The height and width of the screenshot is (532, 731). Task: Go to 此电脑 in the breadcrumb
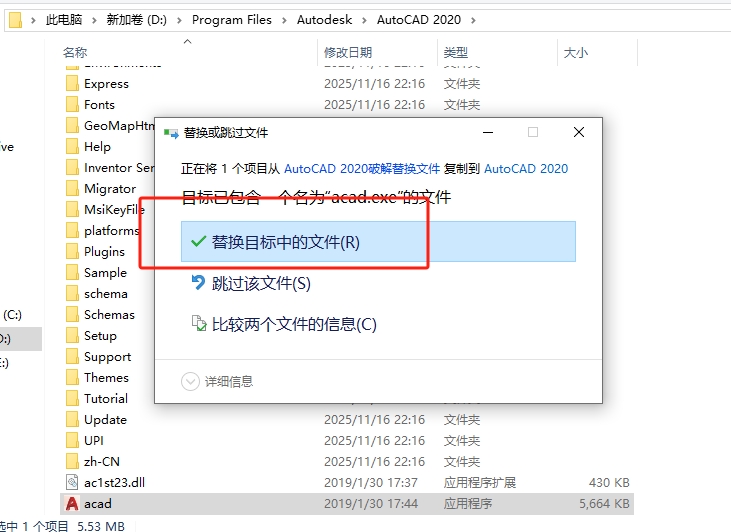click(64, 20)
